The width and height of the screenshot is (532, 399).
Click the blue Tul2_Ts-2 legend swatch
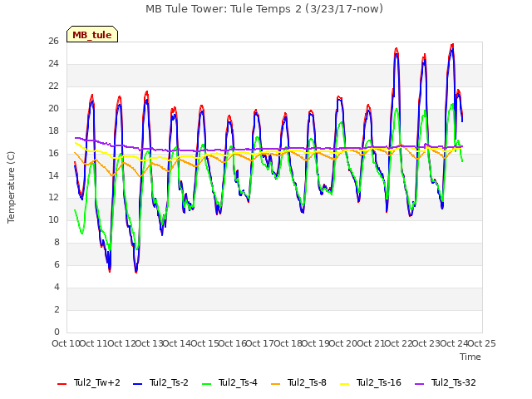coord(137,384)
